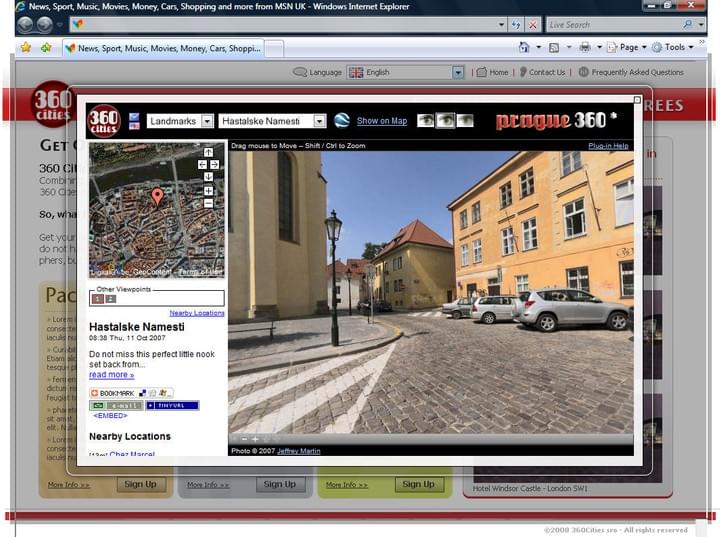This screenshot has height=537, width=720.
Task: Open the Favorites Center star
Action: tap(26, 47)
